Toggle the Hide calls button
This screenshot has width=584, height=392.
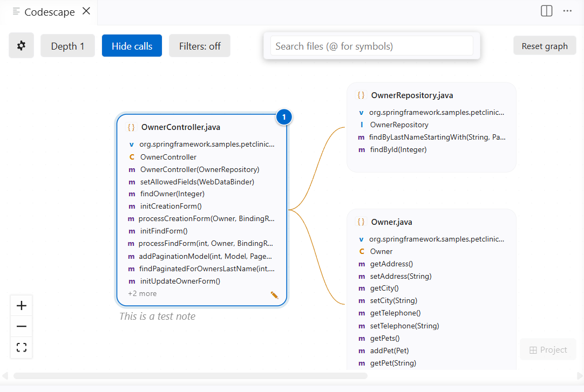[x=132, y=45]
